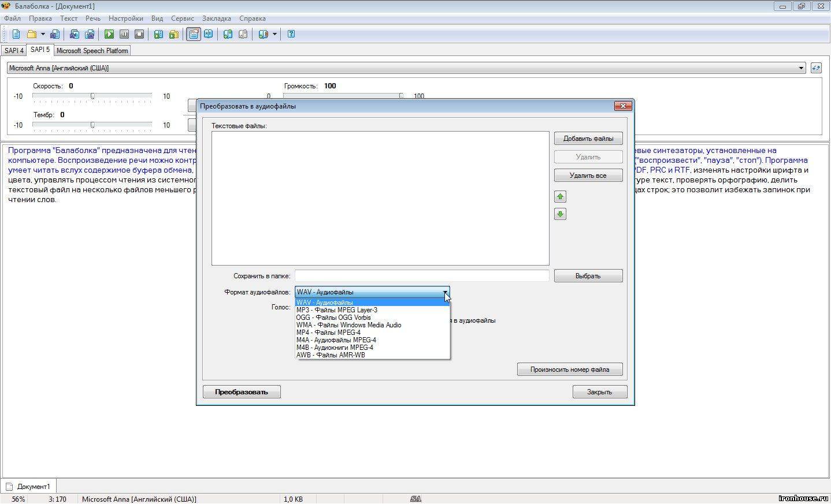The height and width of the screenshot is (504, 831).
Task: Choose MP3 - Файлы MPEG Layer-3 format
Action: pos(372,310)
